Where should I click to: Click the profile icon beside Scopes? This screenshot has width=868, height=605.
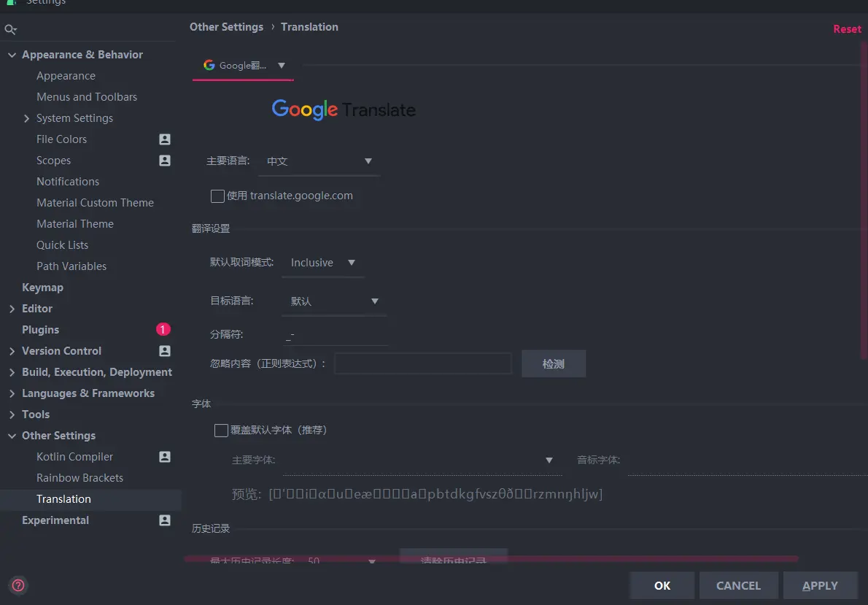coord(165,160)
